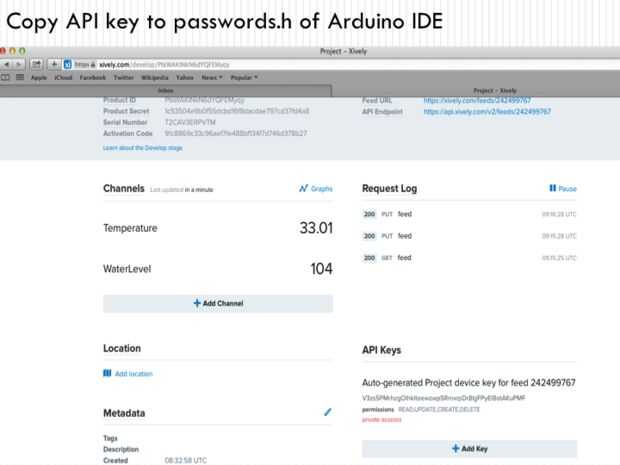Image resolution: width=620 pixels, height=465 pixels.
Task: Select the Temperature channel row
Action: (x=218, y=228)
